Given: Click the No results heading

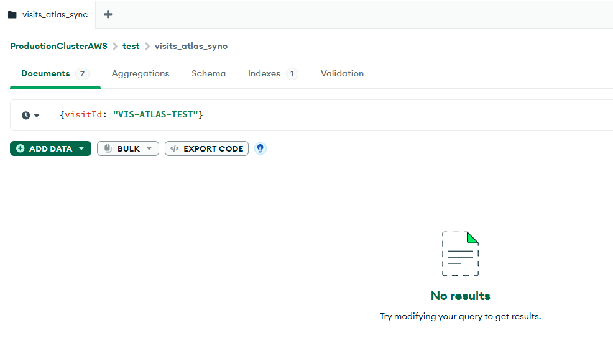Looking at the screenshot, I should (x=460, y=296).
